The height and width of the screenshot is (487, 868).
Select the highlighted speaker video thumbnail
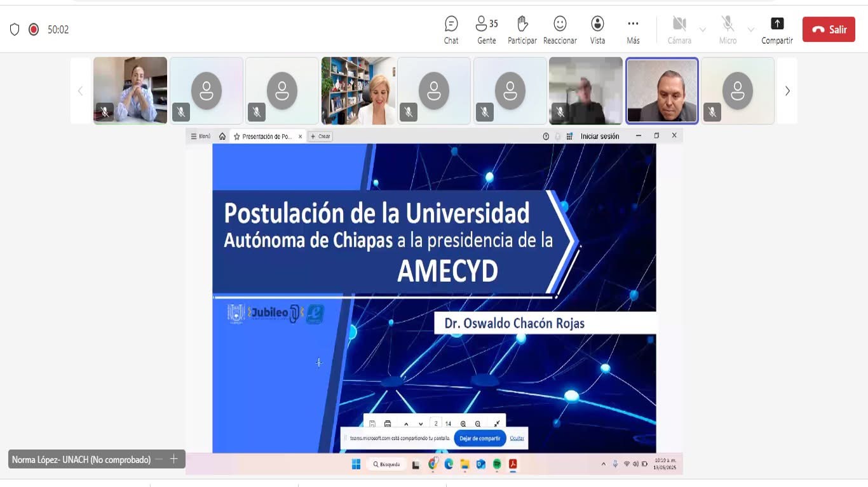(661, 91)
